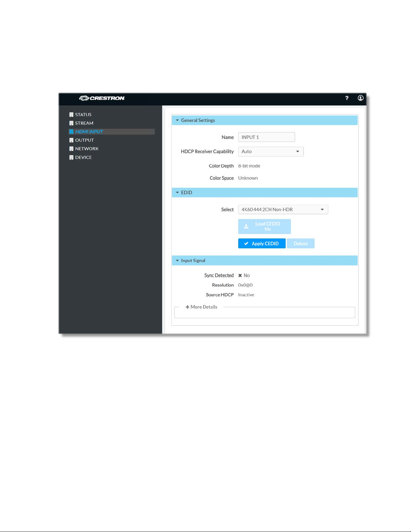The width and height of the screenshot is (411, 532).
Task: Click the 'HDCP Receiver Capability' label
Action: pyautogui.click(x=207, y=151)
